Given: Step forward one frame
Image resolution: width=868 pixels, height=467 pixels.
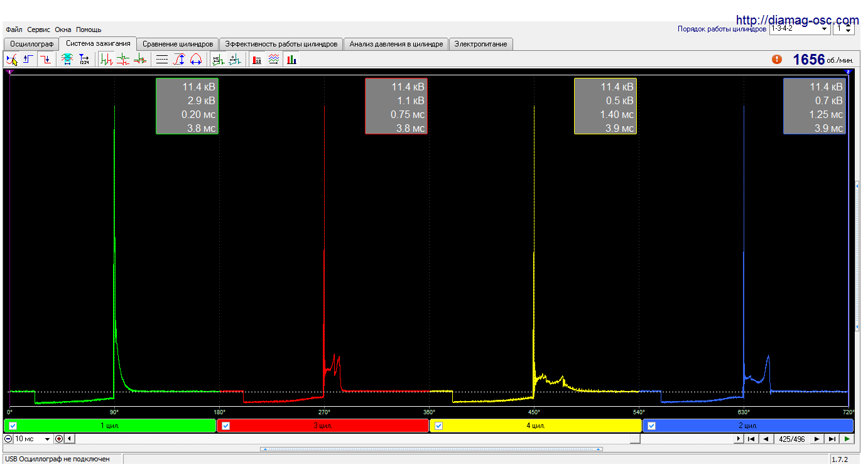Looking at the screenshot, I should click(817, 439).
